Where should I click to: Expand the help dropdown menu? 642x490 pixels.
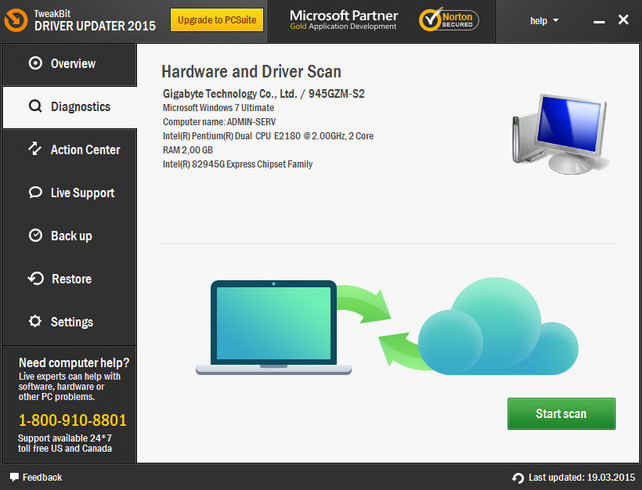(543, 21)
